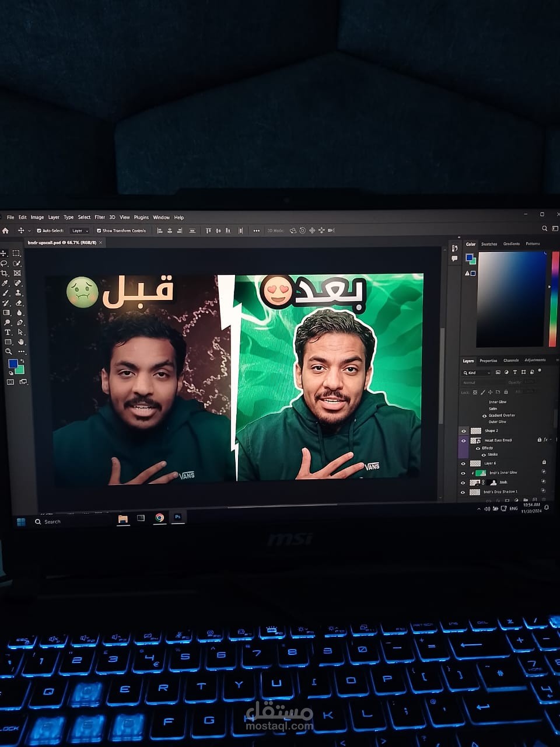Open the Photoshop search icon top right
Screen dimensions: 560x747
tap(545, 229)
